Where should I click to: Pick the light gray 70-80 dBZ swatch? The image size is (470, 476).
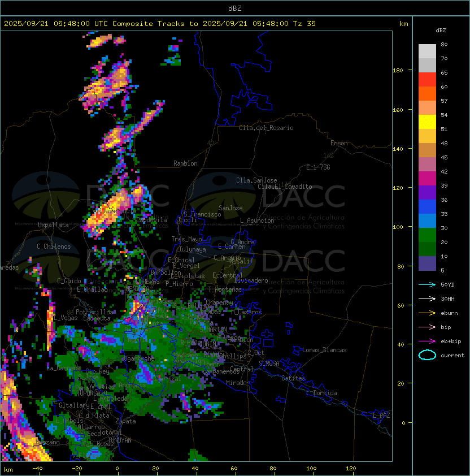(427, 51)
